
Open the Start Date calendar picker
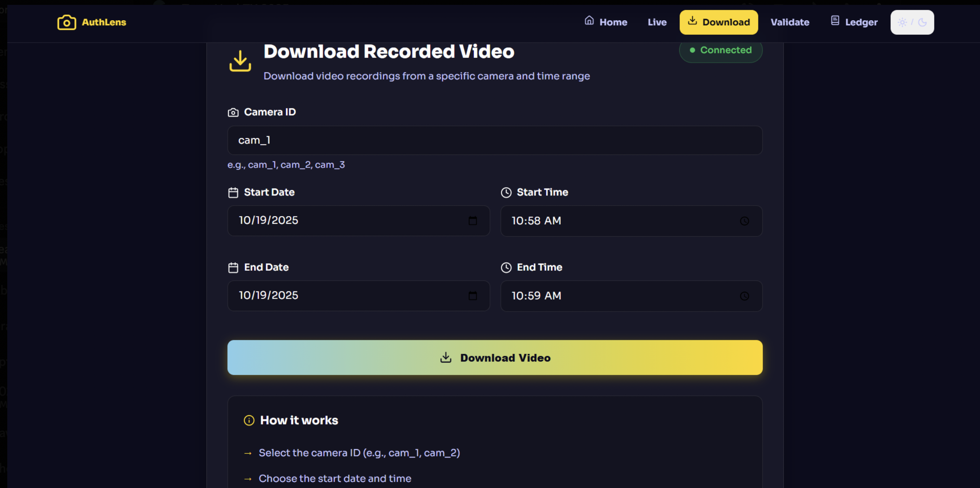coord(473,221)
